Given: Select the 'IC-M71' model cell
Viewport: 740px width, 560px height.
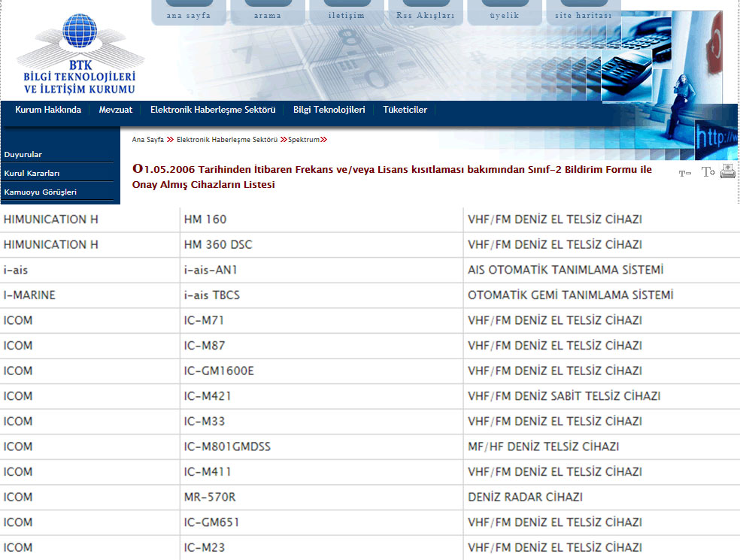Looking at the screenshot, I should (x=321, y=320).
